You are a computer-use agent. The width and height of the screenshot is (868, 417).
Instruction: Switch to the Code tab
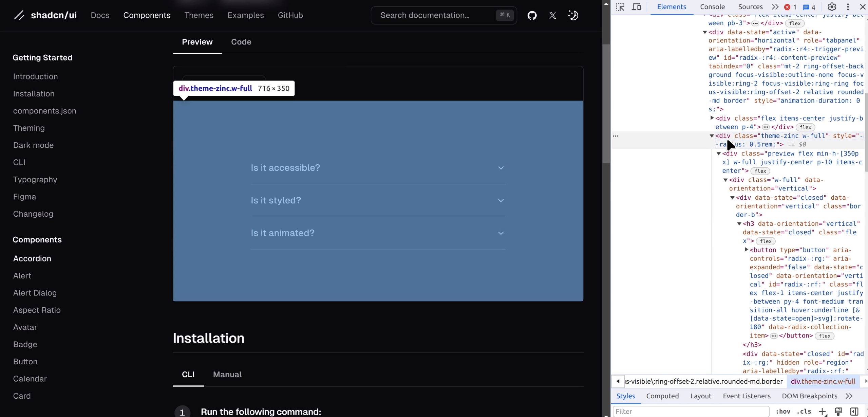point(241,42)
